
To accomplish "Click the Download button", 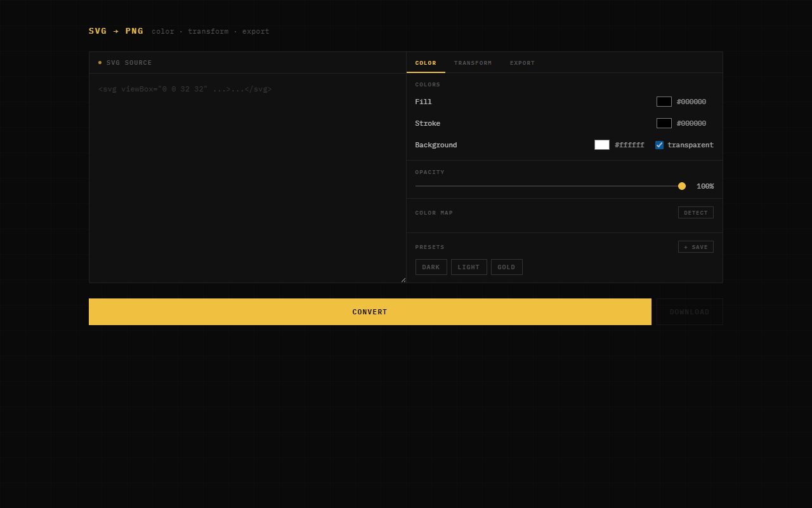I will [689, 312].
